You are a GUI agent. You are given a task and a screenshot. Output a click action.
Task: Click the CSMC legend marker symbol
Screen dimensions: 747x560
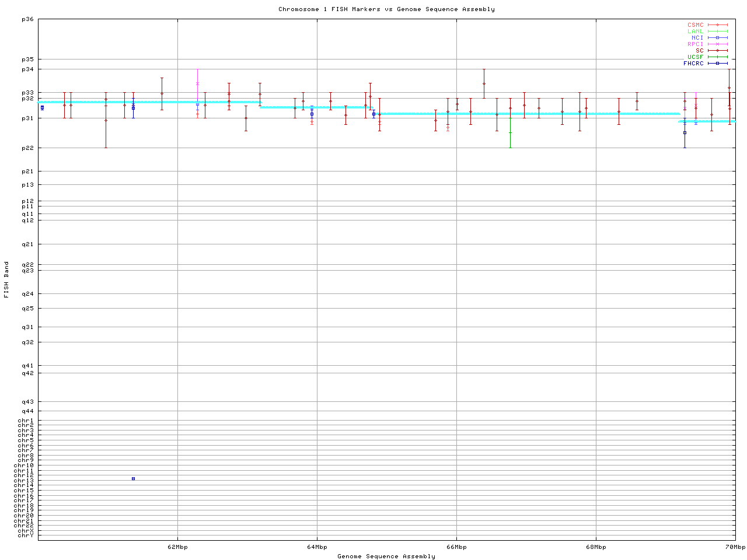[717, 25]
